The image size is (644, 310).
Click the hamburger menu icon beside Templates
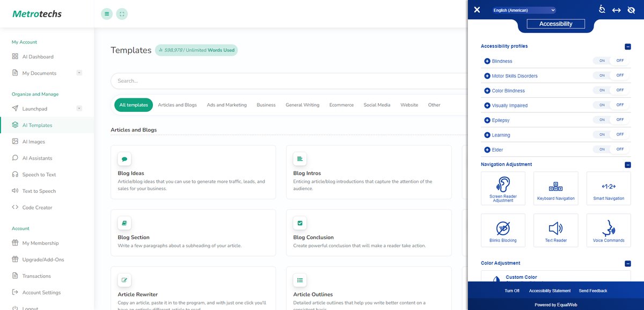coord(106,13)
